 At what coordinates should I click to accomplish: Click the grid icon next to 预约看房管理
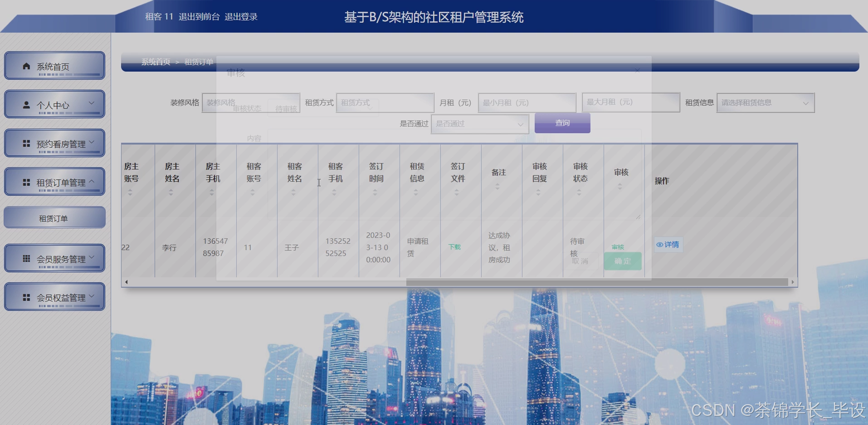[x=26, y=143]
